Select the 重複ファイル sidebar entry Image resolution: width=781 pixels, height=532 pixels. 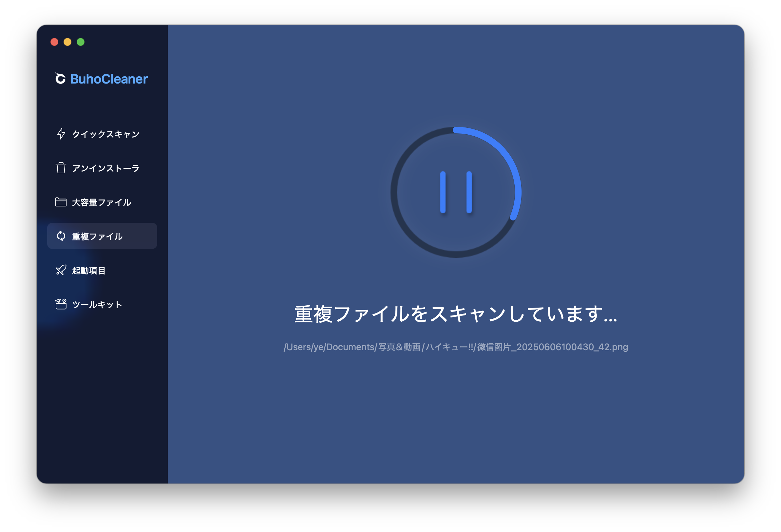click(97, 237)
